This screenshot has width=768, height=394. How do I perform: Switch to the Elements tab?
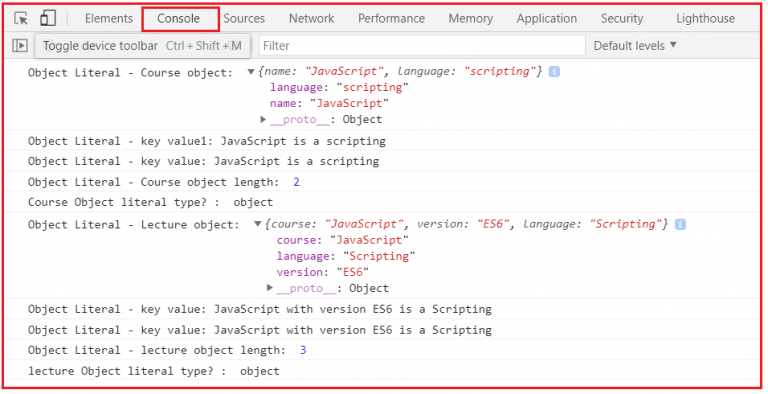point(109,19)
